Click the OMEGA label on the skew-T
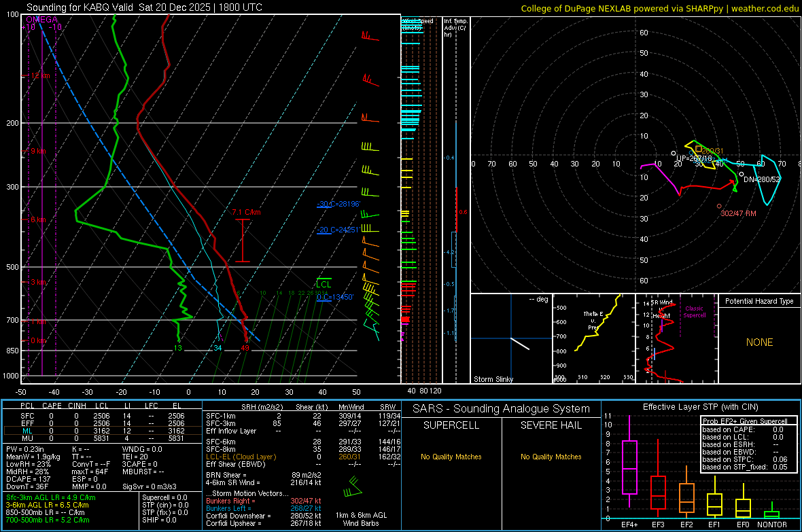 (42, 20)
